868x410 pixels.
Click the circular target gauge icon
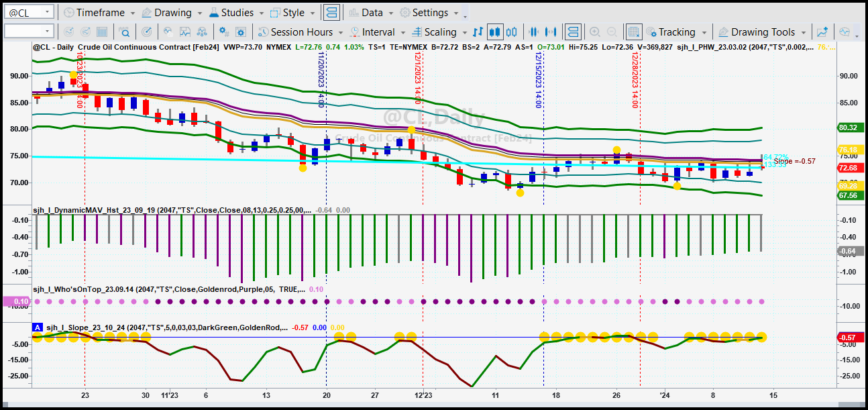click(147, 32)
